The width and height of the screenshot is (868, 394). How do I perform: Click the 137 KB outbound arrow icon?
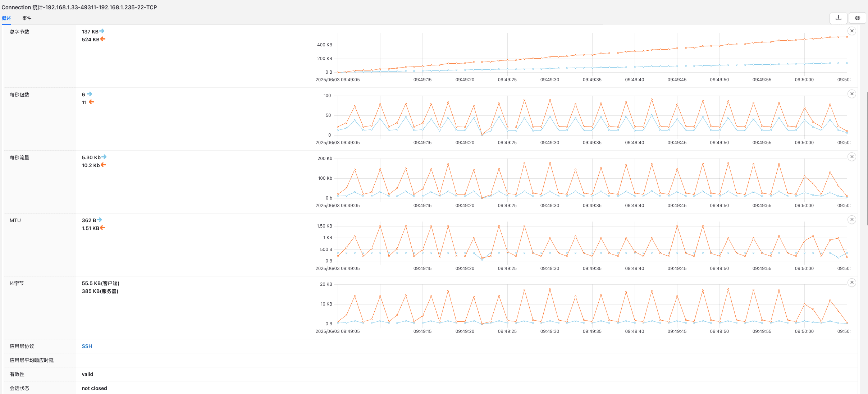(102, 31)
